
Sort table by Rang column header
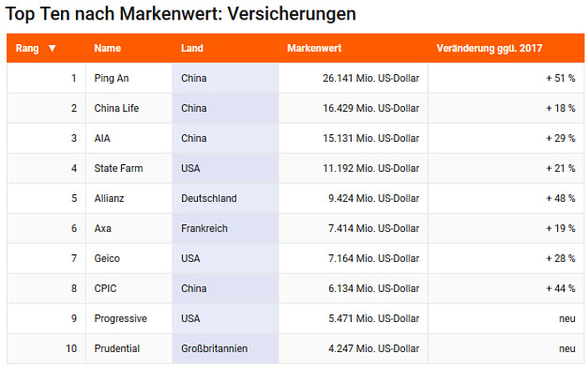click(x=27, y=49)
